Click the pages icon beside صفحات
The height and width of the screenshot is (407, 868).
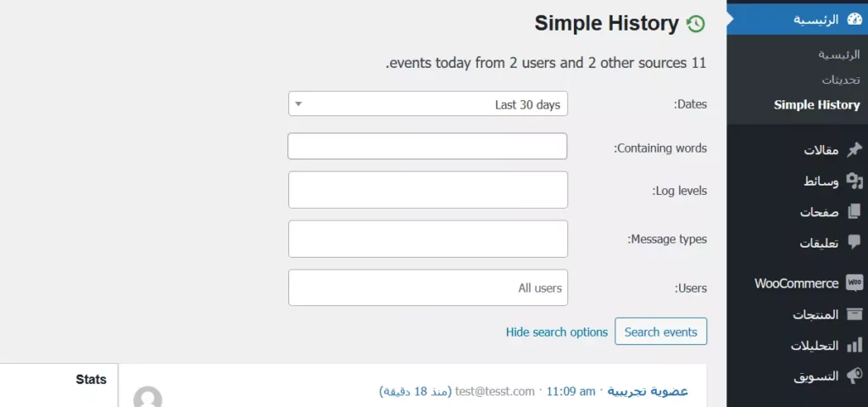coord(854,212)
